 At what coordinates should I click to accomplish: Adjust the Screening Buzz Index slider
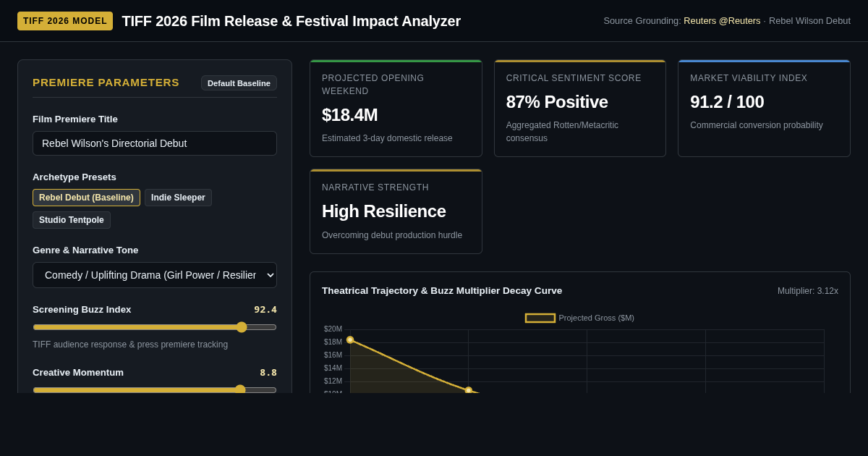(x=155, y=327)
